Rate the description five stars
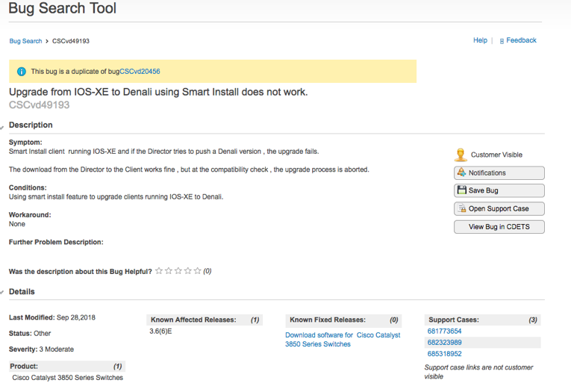 click(x=197, y=271)
